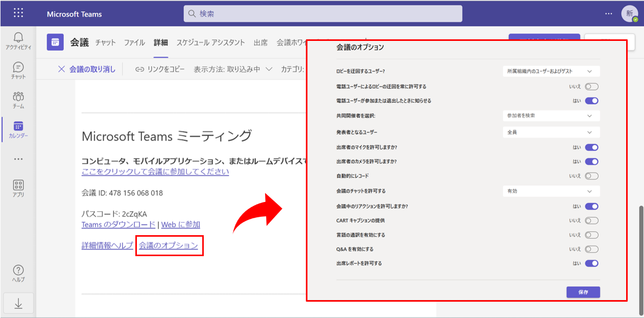Screen dimensions: 644x318
Task: Switch to the 会議ホワイト tab
Action: (x=291, y=42)
